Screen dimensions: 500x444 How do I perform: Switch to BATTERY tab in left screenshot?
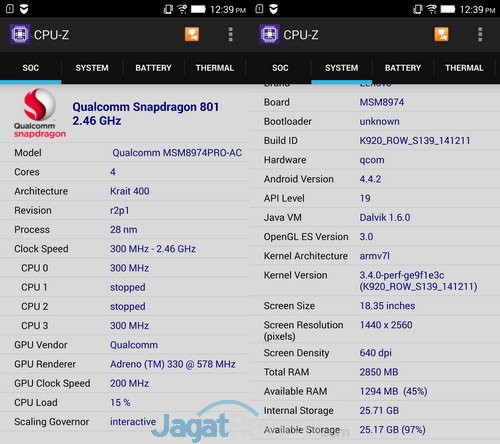pos(153,68)
